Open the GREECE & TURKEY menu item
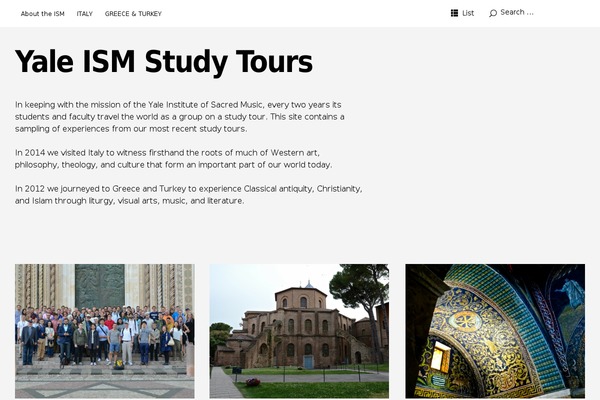Screen dimensions: 600x400 tap(133, 14)
